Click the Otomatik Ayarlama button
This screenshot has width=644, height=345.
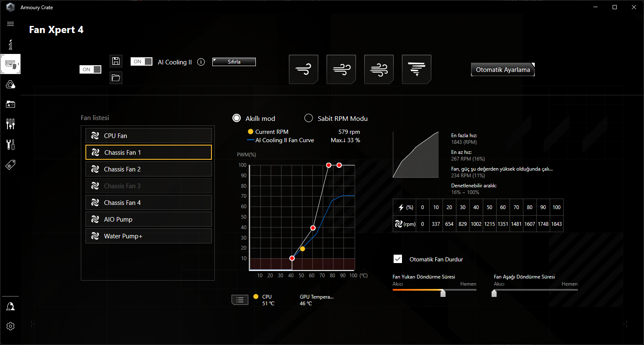pyautogui.click(x=503, y=69)
